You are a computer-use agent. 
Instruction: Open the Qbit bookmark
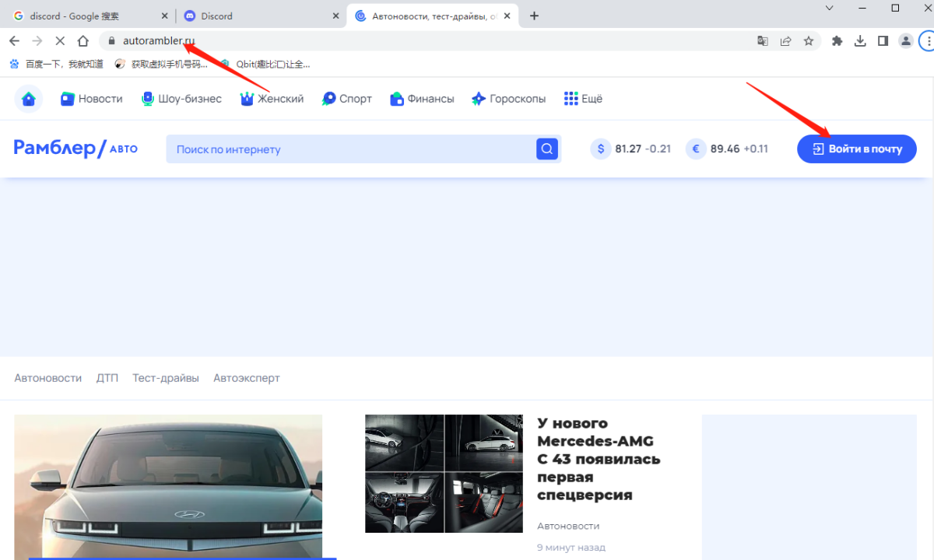coord(265,65)
